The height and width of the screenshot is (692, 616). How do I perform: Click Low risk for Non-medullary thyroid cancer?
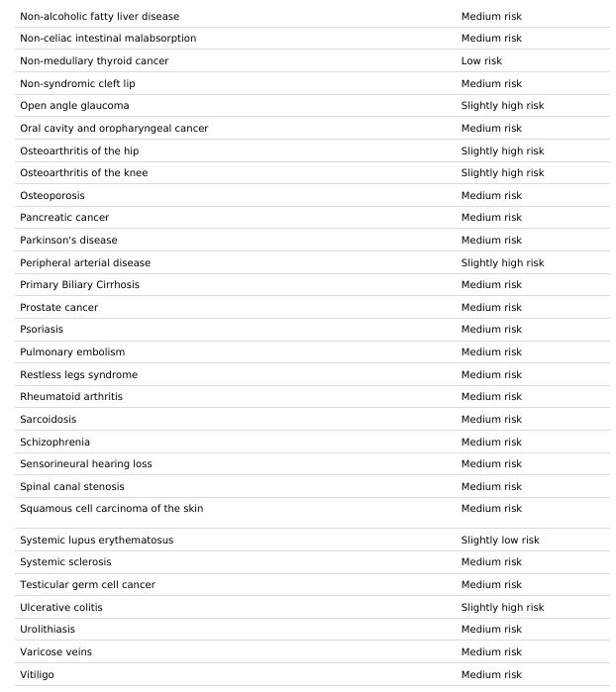click(x=481, y=61)
